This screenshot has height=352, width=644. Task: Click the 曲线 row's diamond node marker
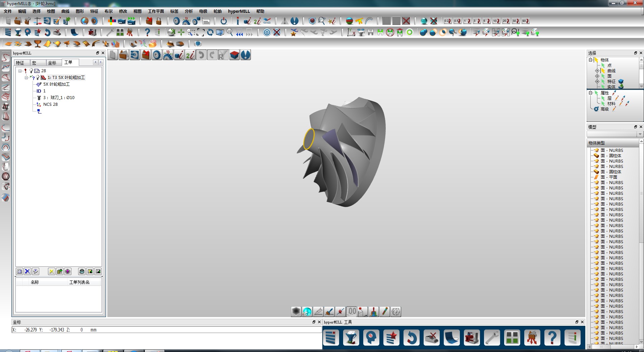pos(597,71)
